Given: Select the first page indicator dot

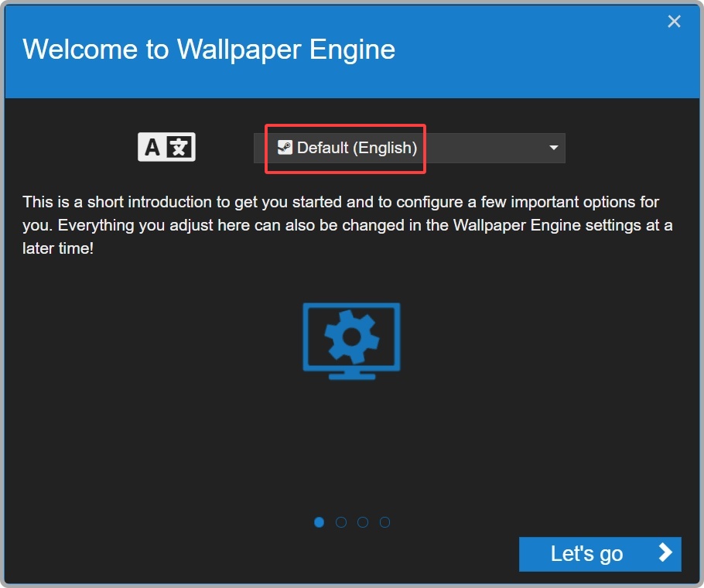Looking at the screenshot, I should coord(320,522).
